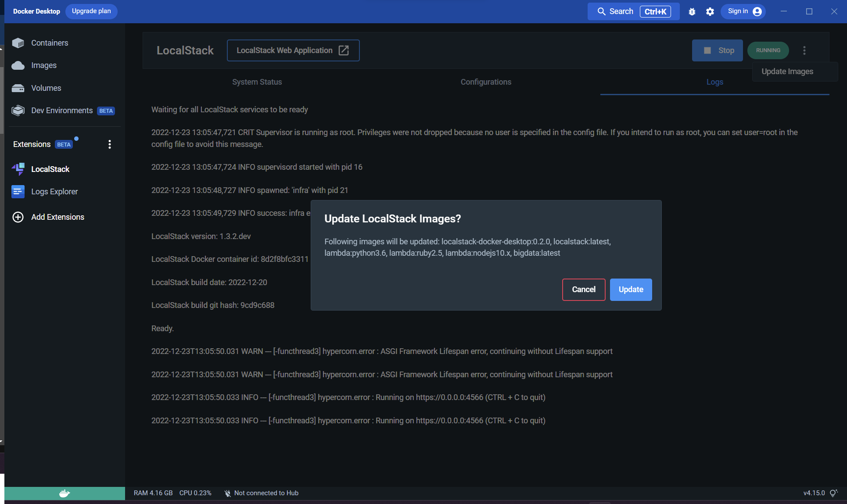Open Dev Environments icon in sidebar
Viewport: 847px width, 504px height.
point(18,111)
